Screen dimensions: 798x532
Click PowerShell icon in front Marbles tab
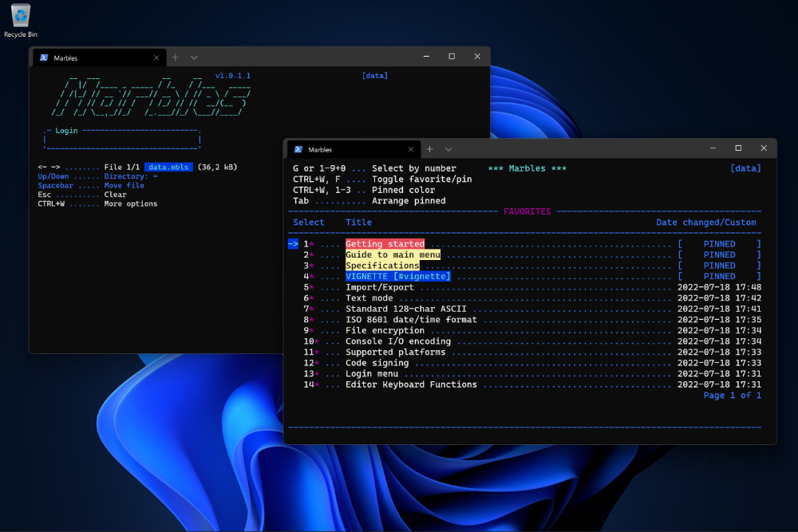pos(298,149)
